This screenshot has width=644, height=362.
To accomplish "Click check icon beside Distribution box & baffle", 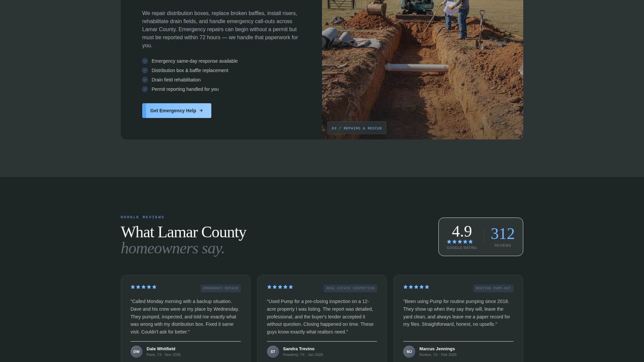I will pos(145,70).
